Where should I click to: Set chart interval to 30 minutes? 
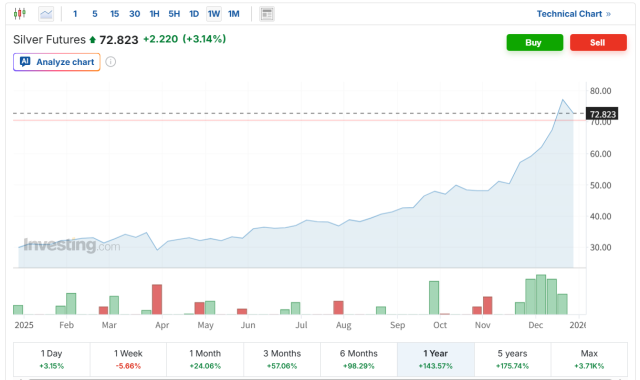[x=135, y=14]
